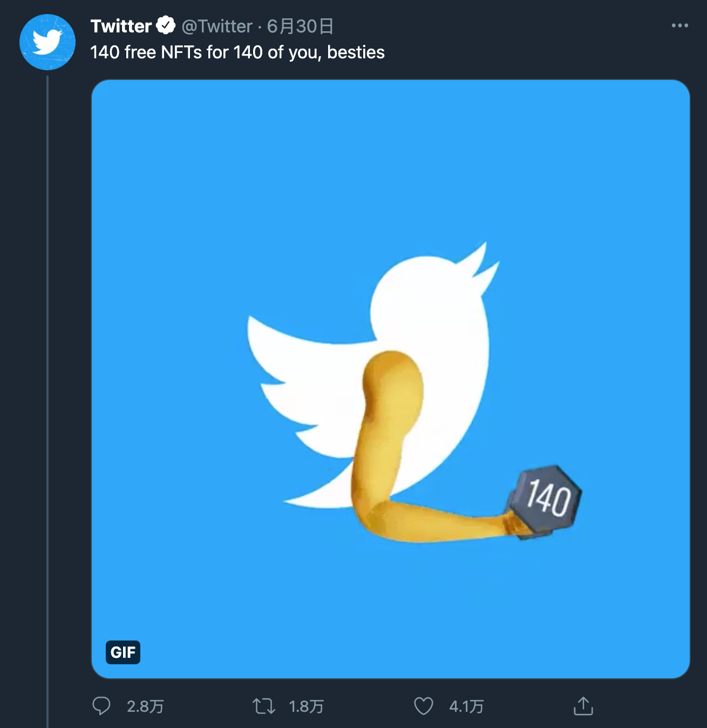Open the @Twitter handle link

point(217,26)
